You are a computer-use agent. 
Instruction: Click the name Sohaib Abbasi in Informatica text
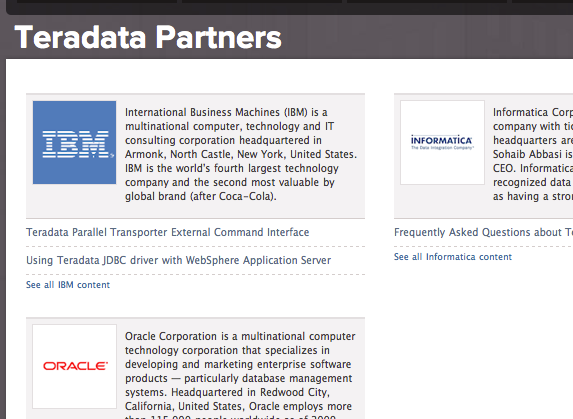point(527,154)
